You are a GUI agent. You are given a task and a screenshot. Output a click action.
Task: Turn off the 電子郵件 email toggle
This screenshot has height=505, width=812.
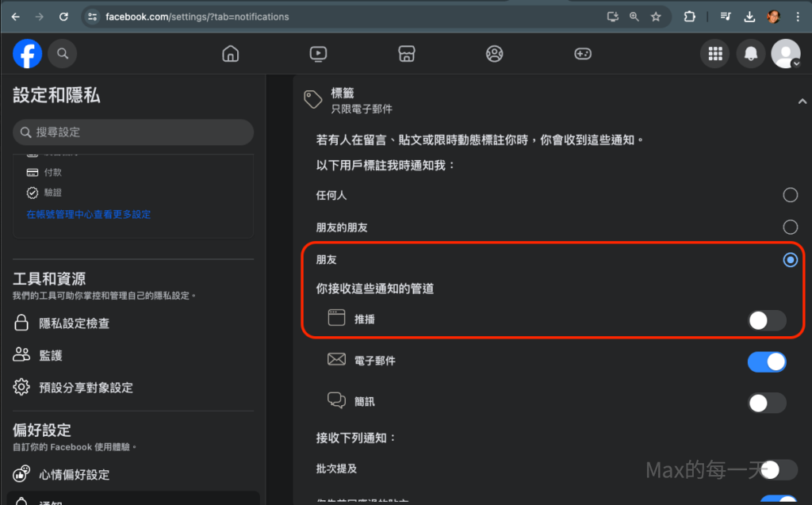point(767,362)
